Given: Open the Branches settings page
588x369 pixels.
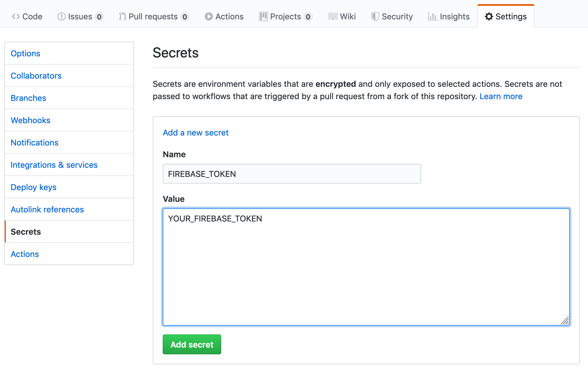Looking at the screenshot, I should coord(28,98).
